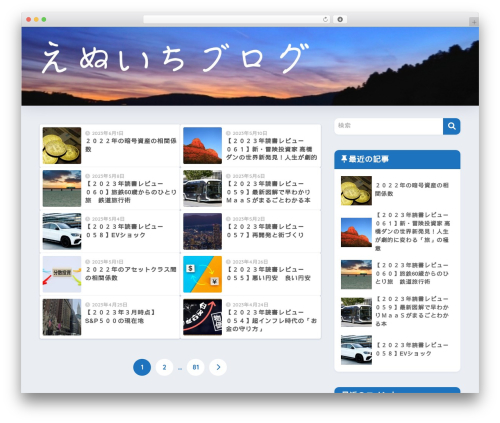The height and width of the screenshot is (423, 500).
Task: Select pagination page 1
Action: pos(142,367)
